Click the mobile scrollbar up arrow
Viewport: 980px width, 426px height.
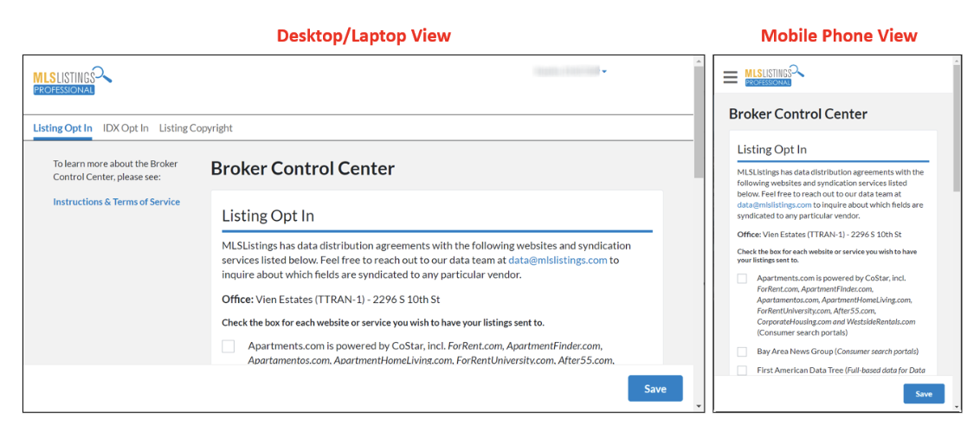pos(957,61)
